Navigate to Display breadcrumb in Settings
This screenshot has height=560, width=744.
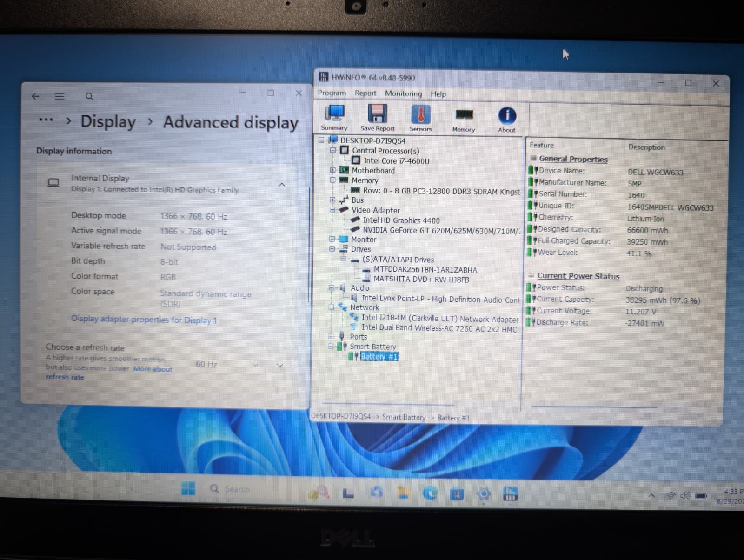click(108, 121)
